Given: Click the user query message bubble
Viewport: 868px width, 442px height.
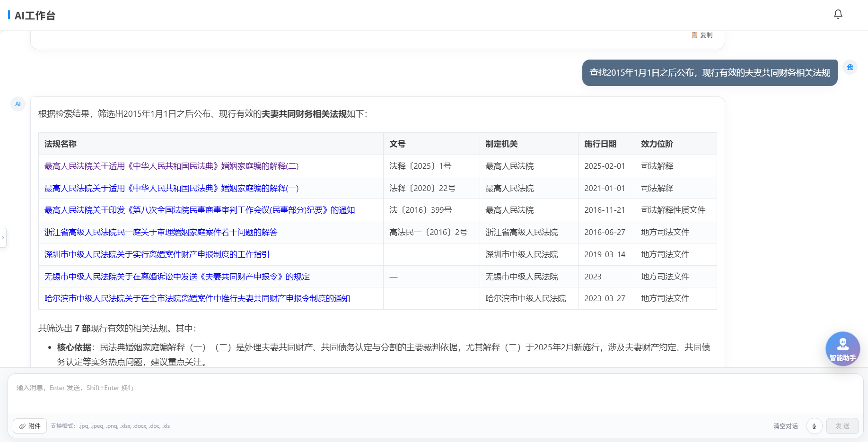Looking at the screenshot, I should click(x=710, y=73).
